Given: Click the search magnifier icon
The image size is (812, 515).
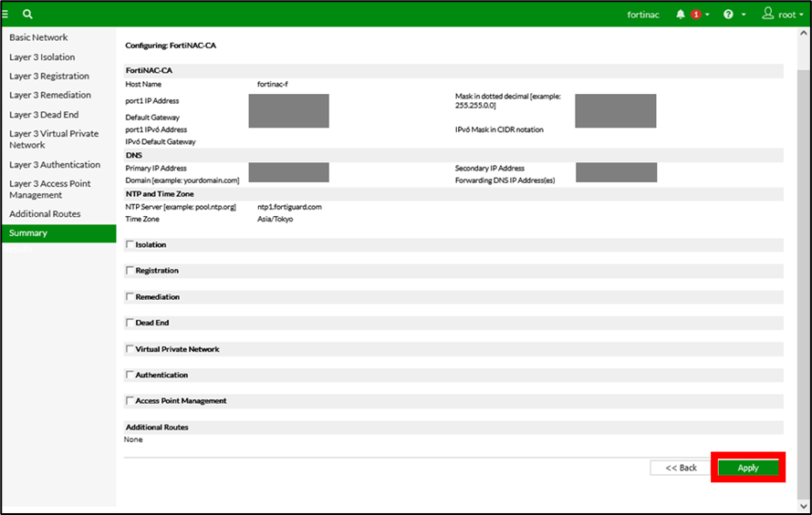Looking at the screenshot, I should click(27, 15).
